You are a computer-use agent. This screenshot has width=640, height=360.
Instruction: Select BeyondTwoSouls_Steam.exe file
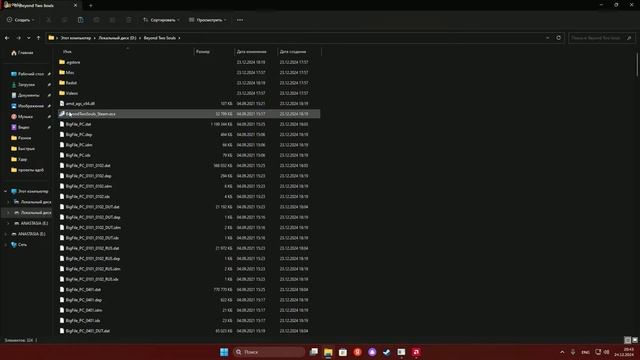coord(189,114)
